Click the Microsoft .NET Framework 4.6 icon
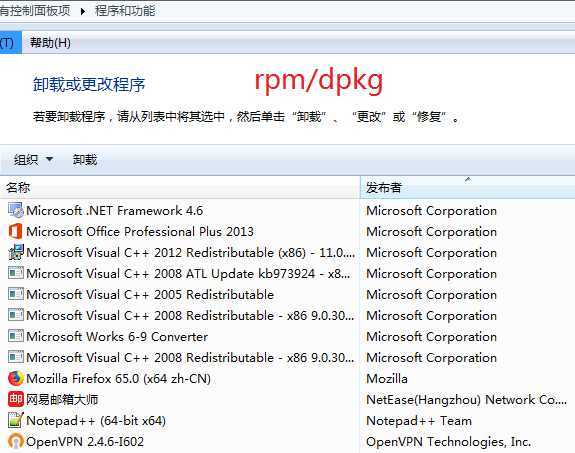This screenshot has width=575, height=453. pyautogui.click(x=16, y=210)
